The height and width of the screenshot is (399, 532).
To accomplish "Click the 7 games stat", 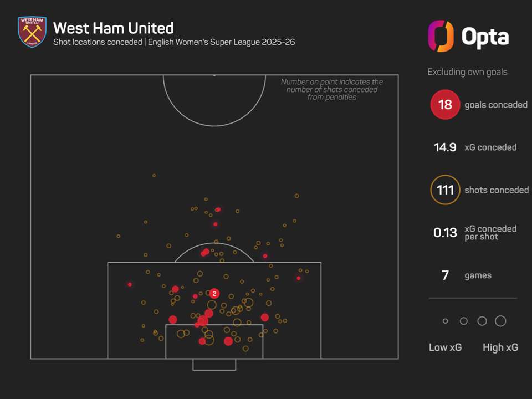I will pyautogui.click(x=445, y=275).
